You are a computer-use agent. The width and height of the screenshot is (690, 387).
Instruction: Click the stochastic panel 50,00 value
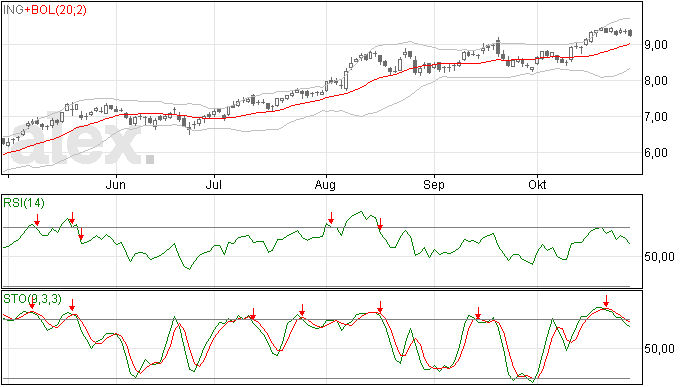click(659, 349)
